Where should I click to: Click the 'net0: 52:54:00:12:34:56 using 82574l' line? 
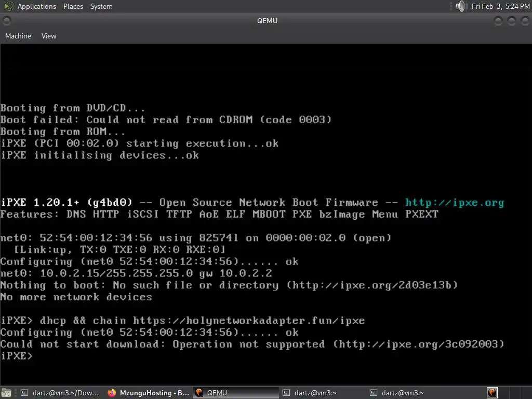196,238
